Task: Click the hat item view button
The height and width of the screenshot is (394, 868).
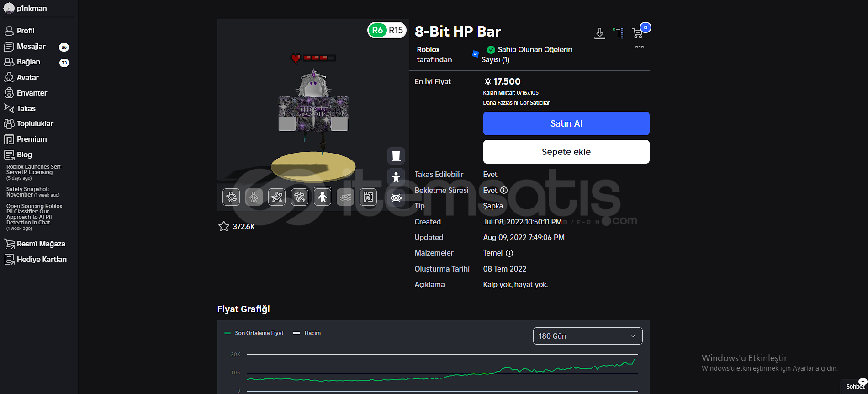Action: coord(396,156)
